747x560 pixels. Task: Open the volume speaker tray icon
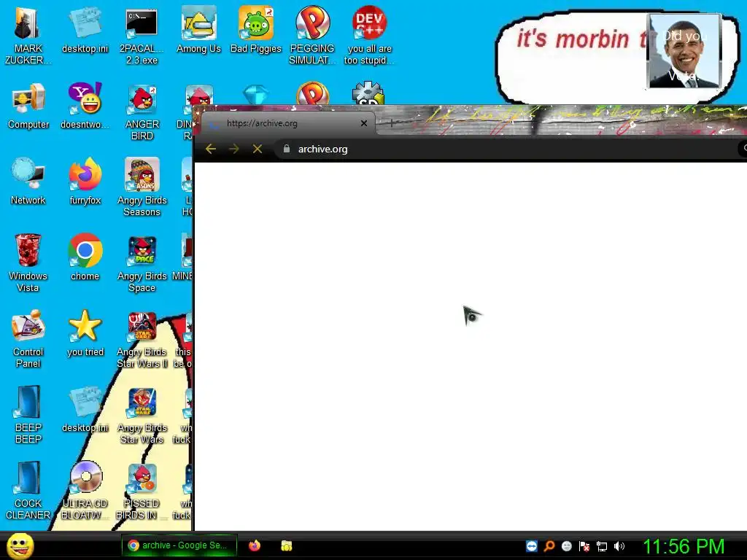(619, 546)
